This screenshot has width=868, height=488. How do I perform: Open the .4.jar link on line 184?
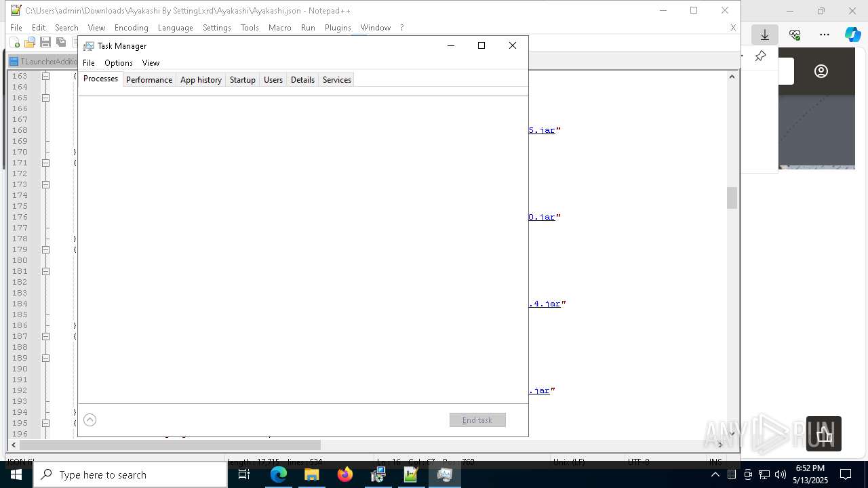coord(545,304)
